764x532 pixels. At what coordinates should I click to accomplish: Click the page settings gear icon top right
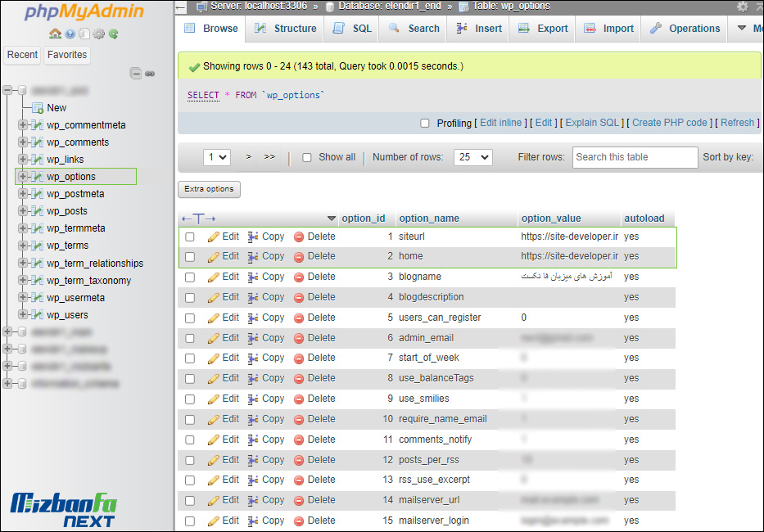point(743,7)
